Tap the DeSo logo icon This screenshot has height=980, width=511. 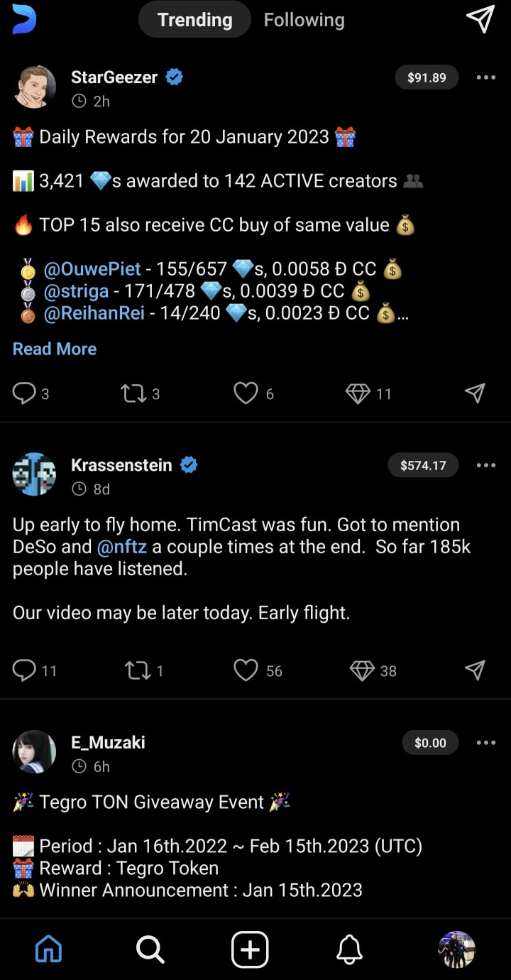pos(24,19)
